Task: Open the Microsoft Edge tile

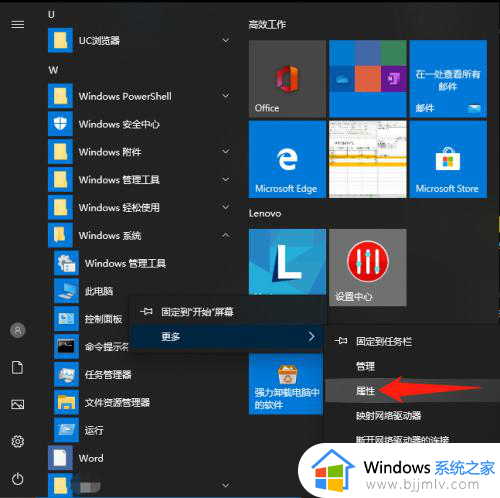Action: tap(287, 159)
